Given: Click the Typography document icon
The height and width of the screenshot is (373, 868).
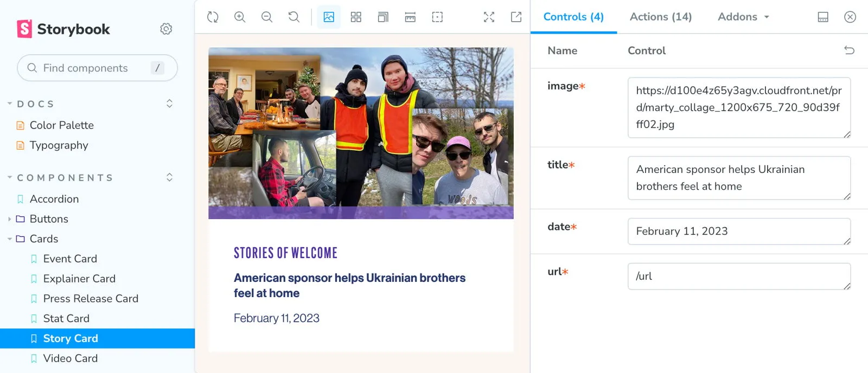Looking at the screenshot, I should (21, 145).
